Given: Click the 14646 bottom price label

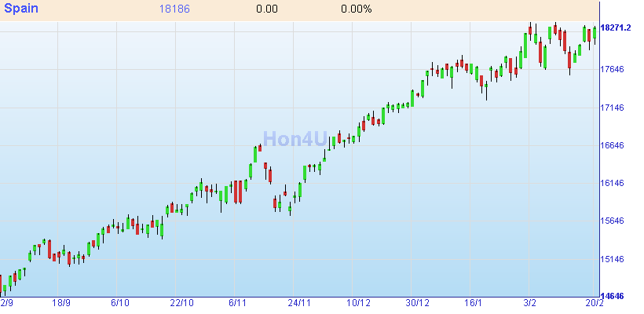Looking at the screenshot, I should pos(612,297).
